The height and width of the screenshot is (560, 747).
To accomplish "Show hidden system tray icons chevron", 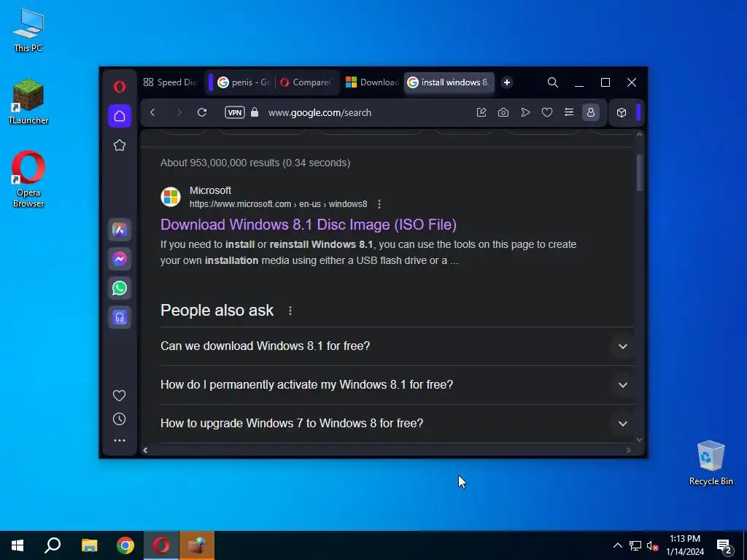I will point(617,545).
